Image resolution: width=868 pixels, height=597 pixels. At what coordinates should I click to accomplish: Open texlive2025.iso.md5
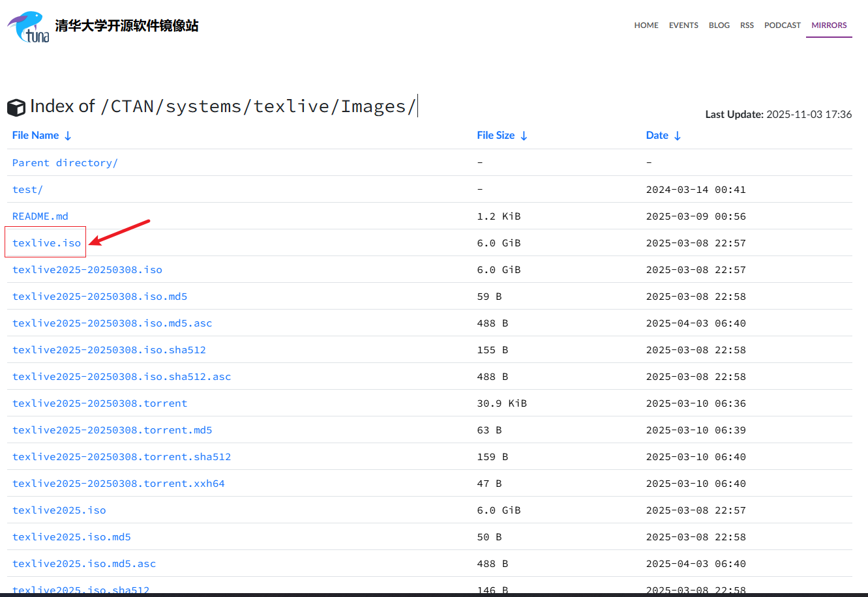tap(72, 537)
